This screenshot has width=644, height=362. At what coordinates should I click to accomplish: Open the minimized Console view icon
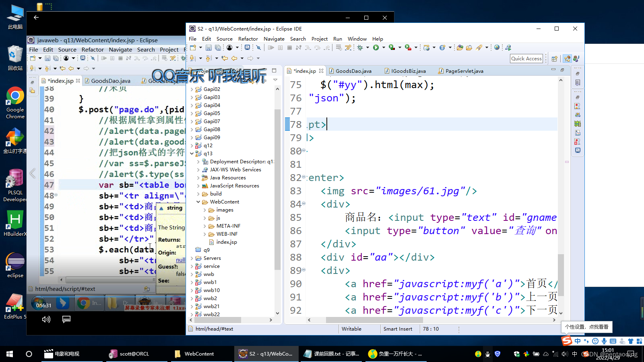coord(578,150)
